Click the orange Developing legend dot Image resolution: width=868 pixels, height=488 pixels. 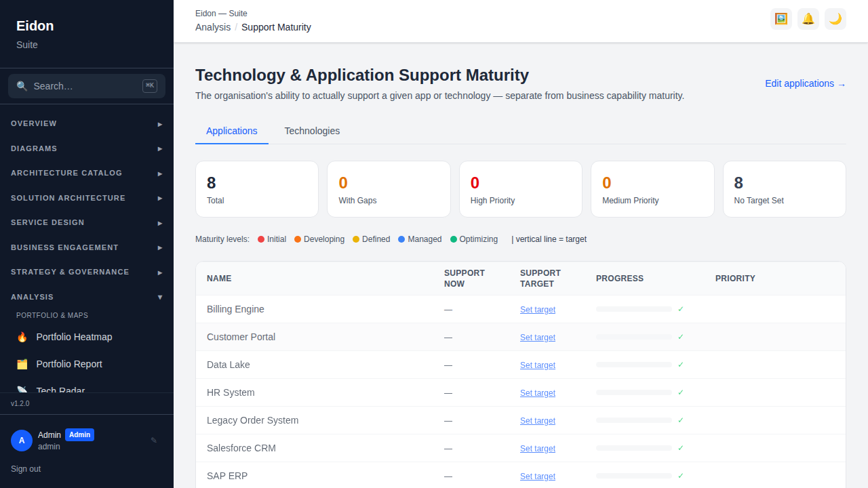pyautogui.click(x=298, y=239)
